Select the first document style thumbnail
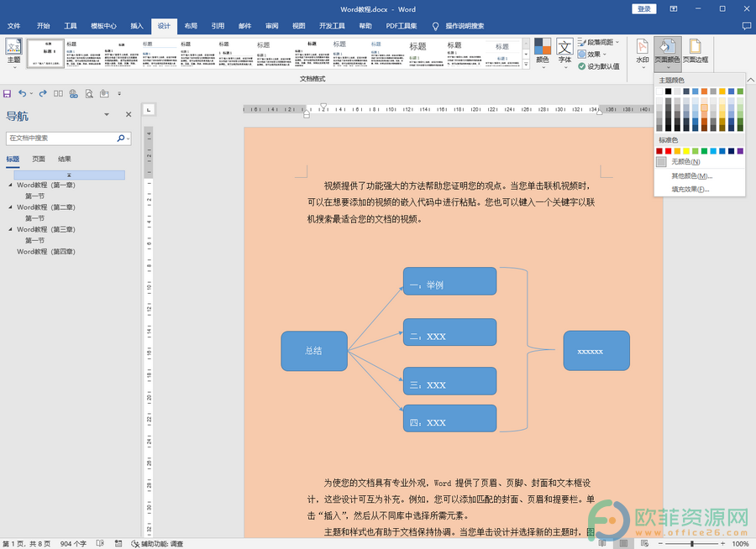This screenshot has height=549, width=756. [x=45, y=53]
